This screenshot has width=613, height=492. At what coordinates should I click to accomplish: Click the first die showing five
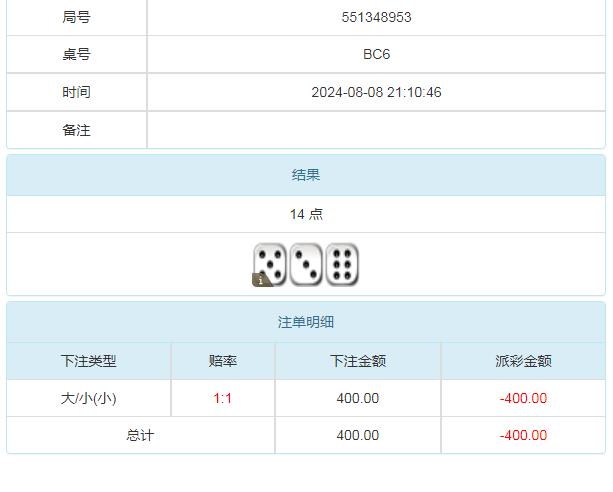point(270,264)
